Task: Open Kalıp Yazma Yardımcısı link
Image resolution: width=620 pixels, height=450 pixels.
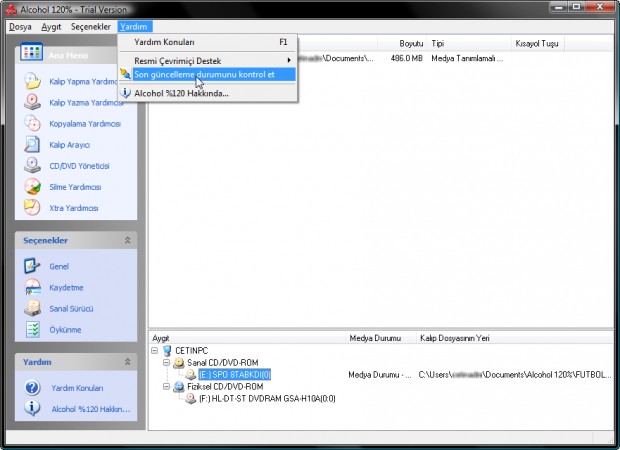Action: click(86, 102)
